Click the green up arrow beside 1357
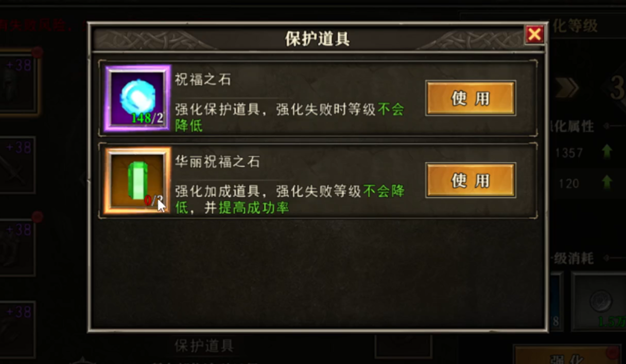Viewport: 626px width, 364px height. pos(607,152)
